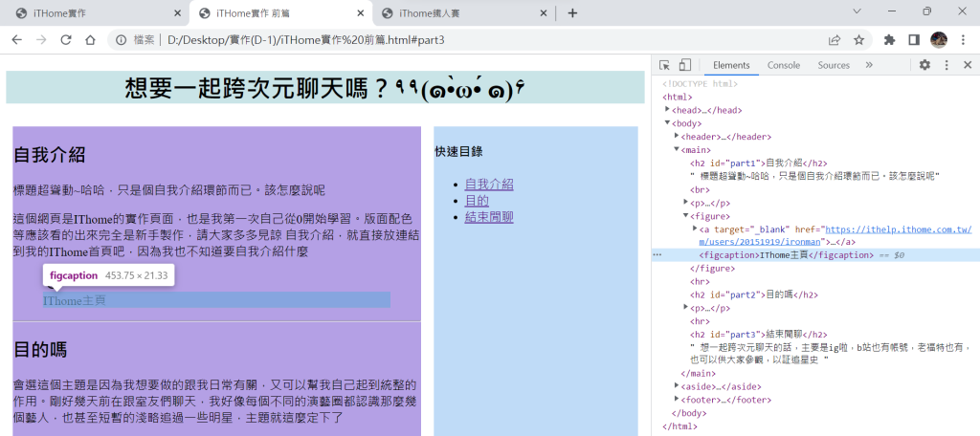Switch to the iThome鐵人賽 tab

tap(463, 13)
